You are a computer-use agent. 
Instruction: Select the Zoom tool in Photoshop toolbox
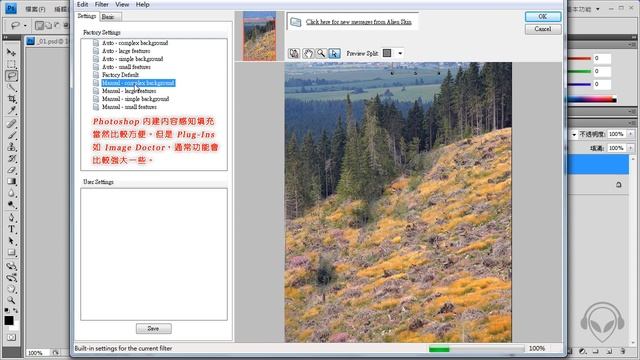(x=11, y=300)
